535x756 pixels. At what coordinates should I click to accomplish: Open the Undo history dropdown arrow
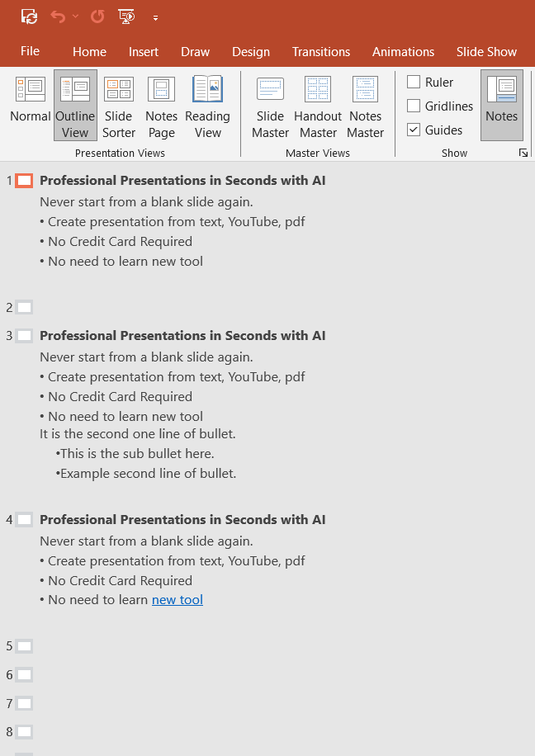click(x=76, y=17)
